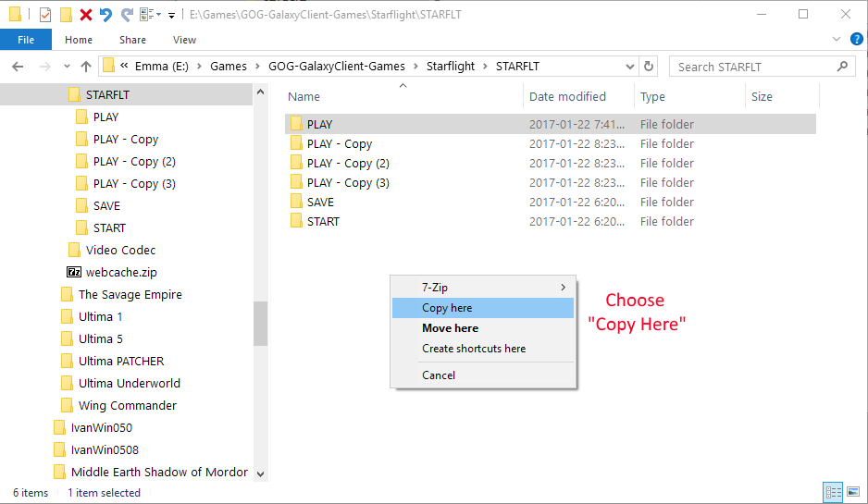Screen dimensions: 868x504
Task: Click the New folder icon in quick access toolbar
Action: 66,15
